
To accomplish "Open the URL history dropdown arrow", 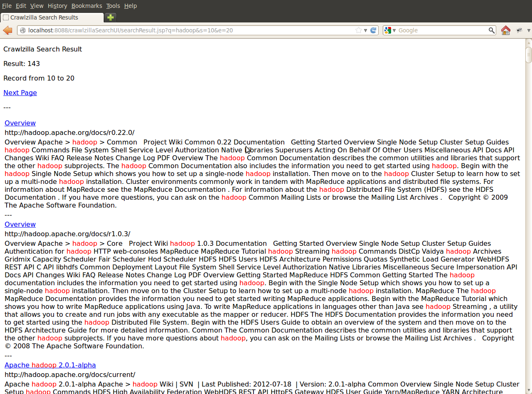I will point(366,30).
